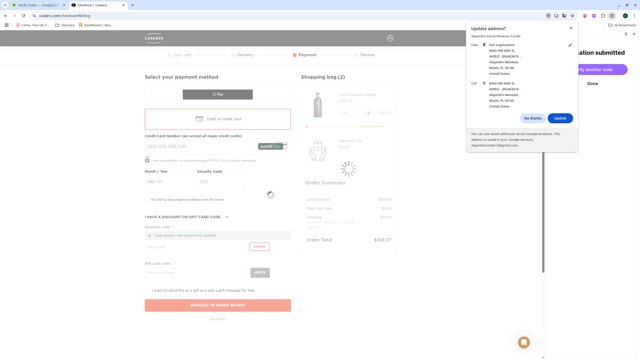This screenshot has height=360, width=640.
Task: Open the extensions puzzle-piece icon in the toolbar
Action: pos(603,16)
